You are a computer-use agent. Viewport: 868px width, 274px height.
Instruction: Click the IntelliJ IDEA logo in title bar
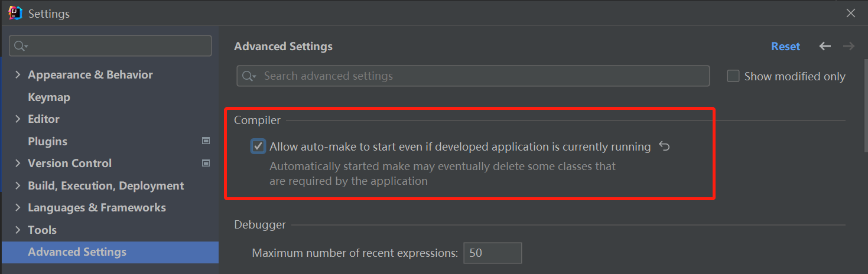click(15, 13)
